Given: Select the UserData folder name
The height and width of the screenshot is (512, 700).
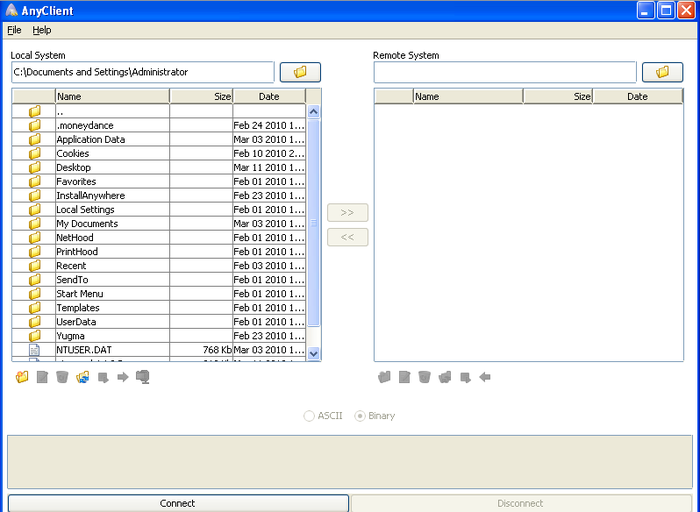Looking at the screenshot, I should click(x=76, y=322).
